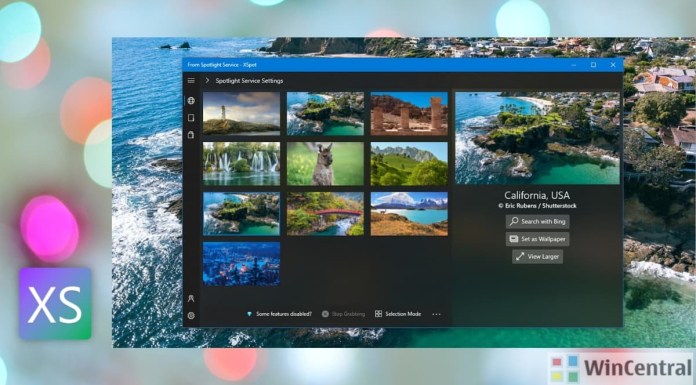Click the large California preview image

pos(537,138)
